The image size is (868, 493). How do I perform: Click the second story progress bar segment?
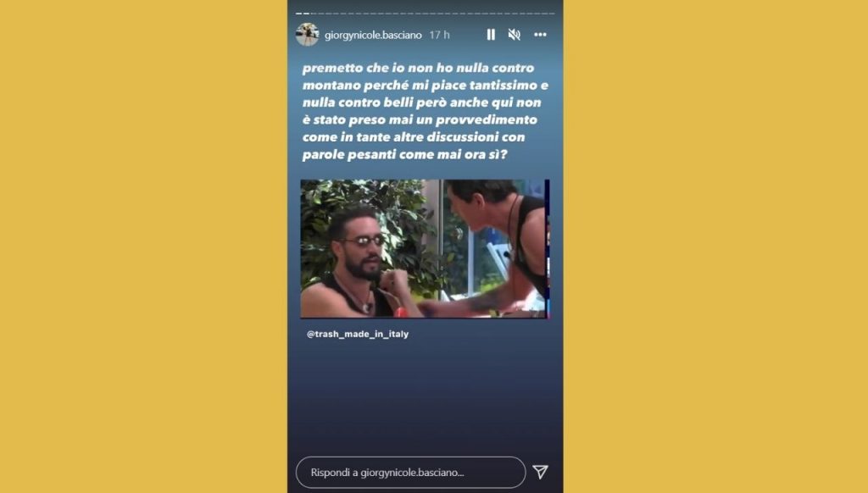coord(305,14)
